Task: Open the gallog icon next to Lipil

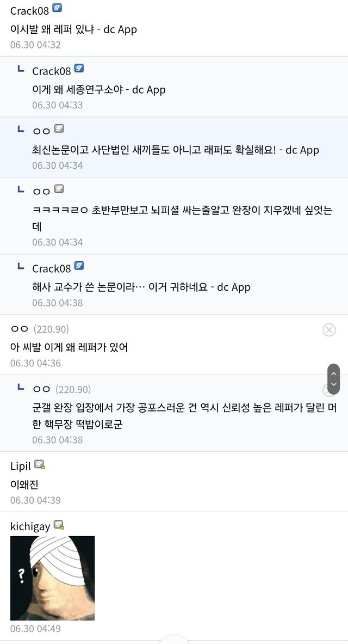Action: (40, 465)
